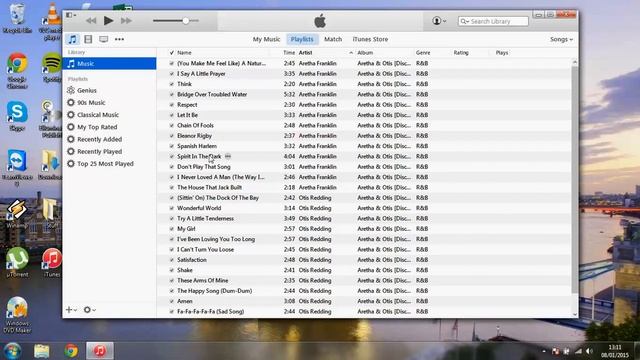Select Music in the Library sidebar

[109, 64]
